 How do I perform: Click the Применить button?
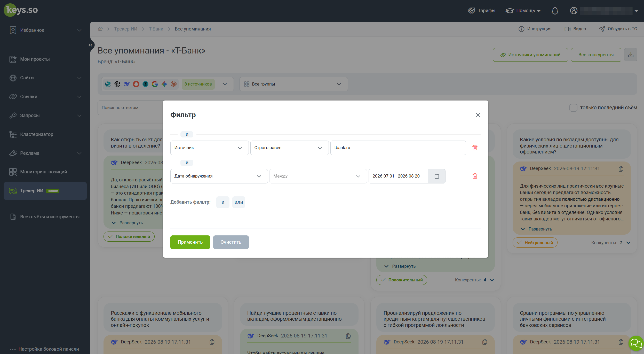coord(190,242)
